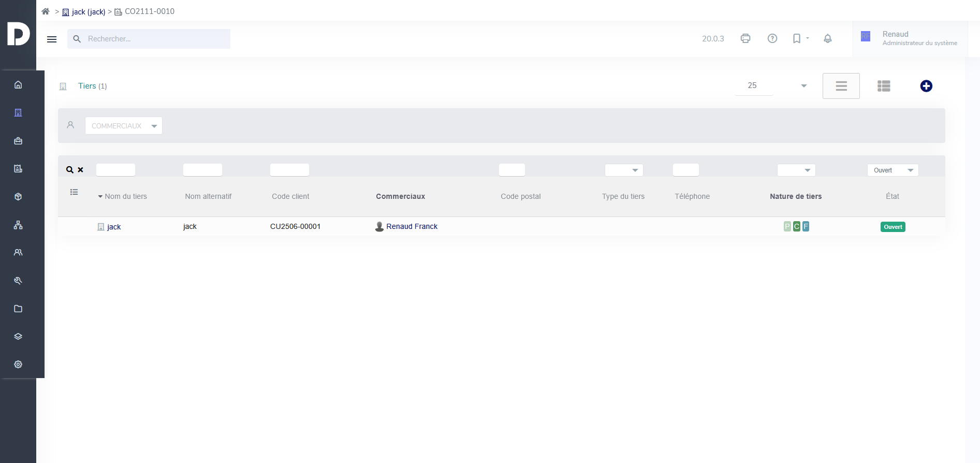Screen dimensions: 980x463
Task: Open the notifications bell icon
Action: click(x=827, y=38)
